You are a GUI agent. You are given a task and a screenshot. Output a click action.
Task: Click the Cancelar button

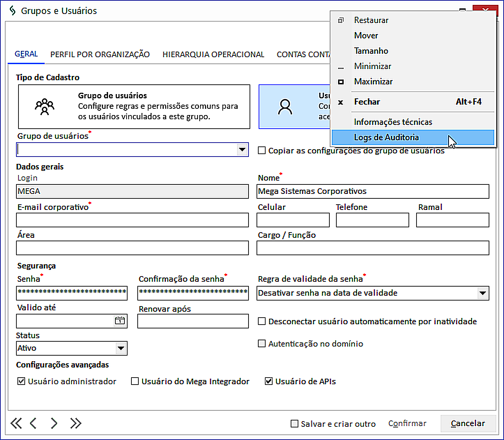tap(468, 423)
